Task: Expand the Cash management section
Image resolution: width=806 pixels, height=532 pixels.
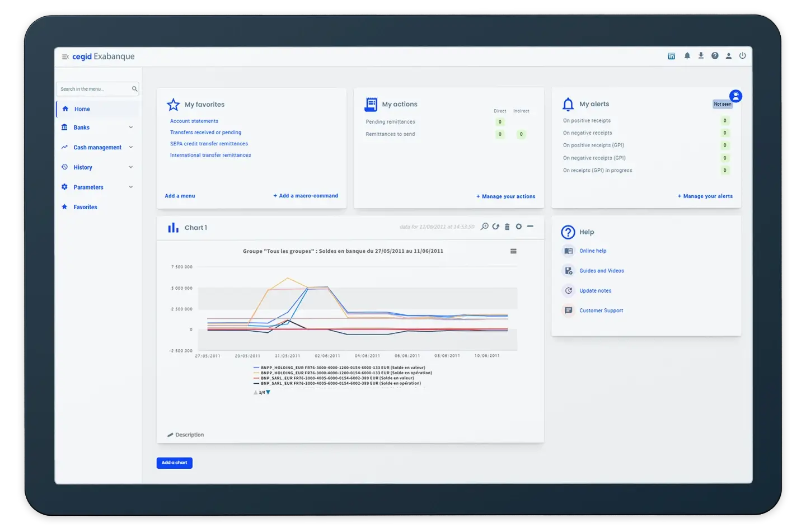Action: tap(97, 148)
